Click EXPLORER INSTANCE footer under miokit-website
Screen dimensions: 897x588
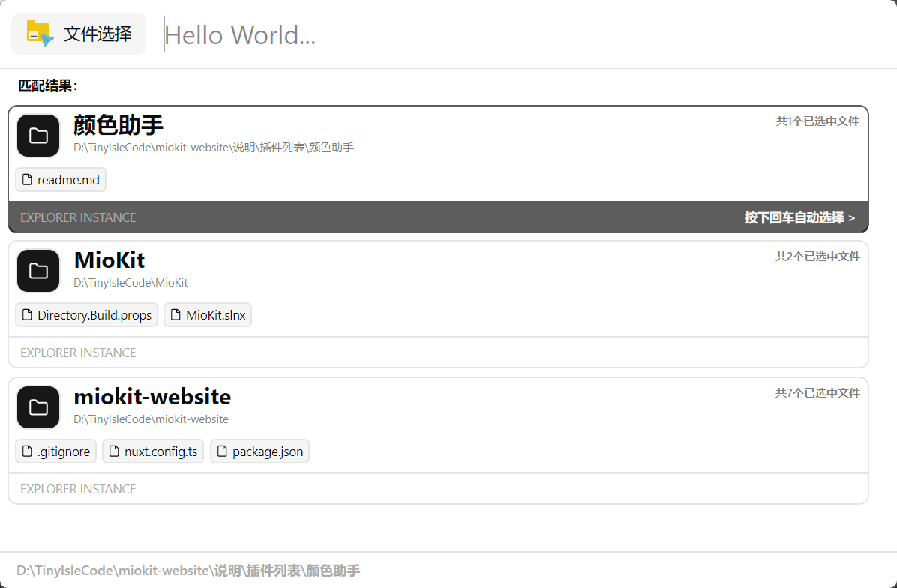tap(78, 489)
